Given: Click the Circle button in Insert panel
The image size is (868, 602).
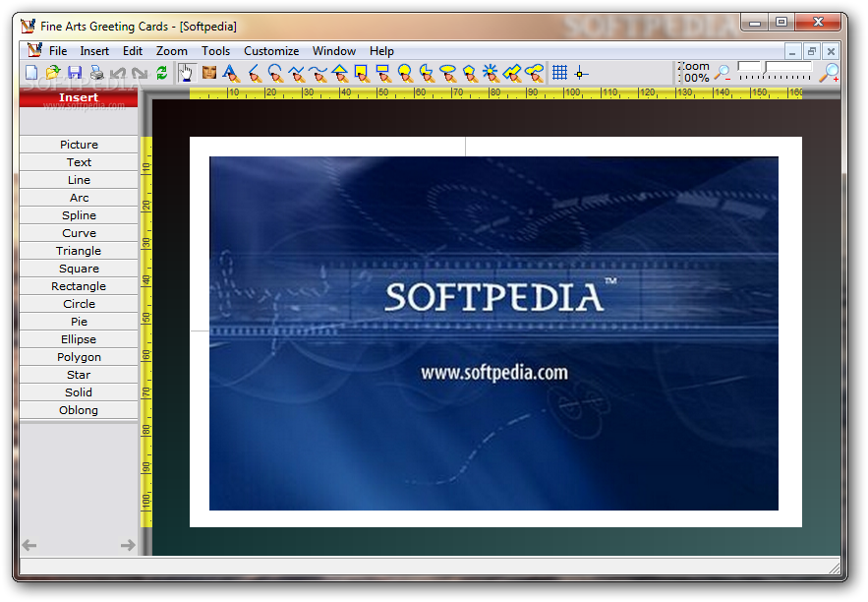Looking at the screenshot, I should [x=79, y=304].
